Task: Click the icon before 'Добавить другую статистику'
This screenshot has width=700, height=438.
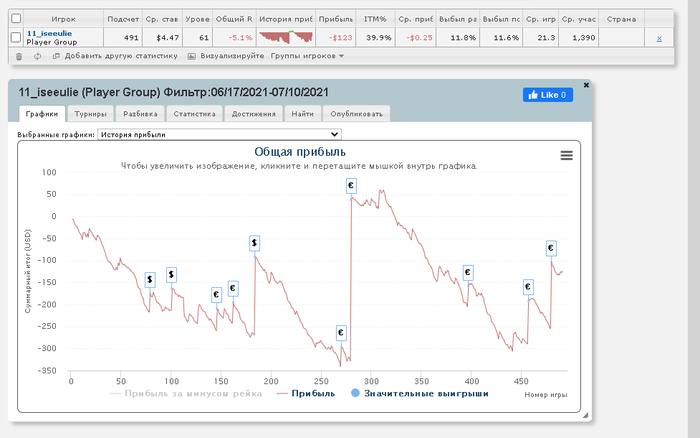Action: (56, 56)
